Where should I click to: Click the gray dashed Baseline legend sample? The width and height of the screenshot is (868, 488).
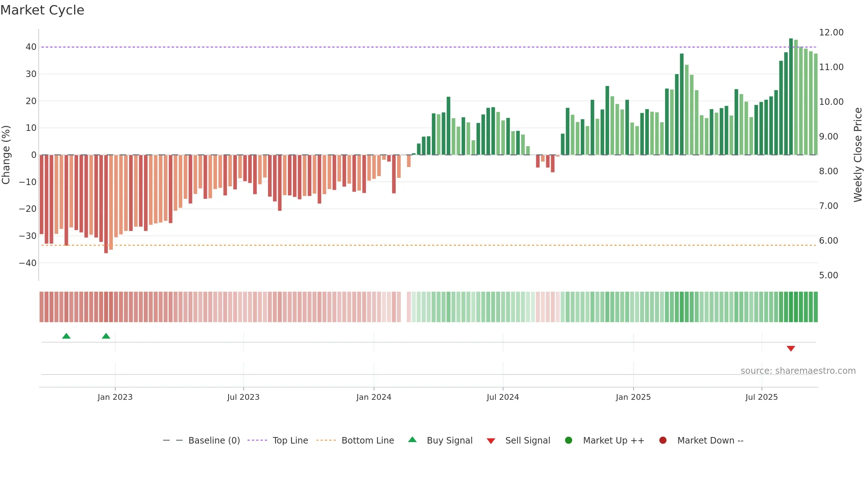(x=173, y=440)
